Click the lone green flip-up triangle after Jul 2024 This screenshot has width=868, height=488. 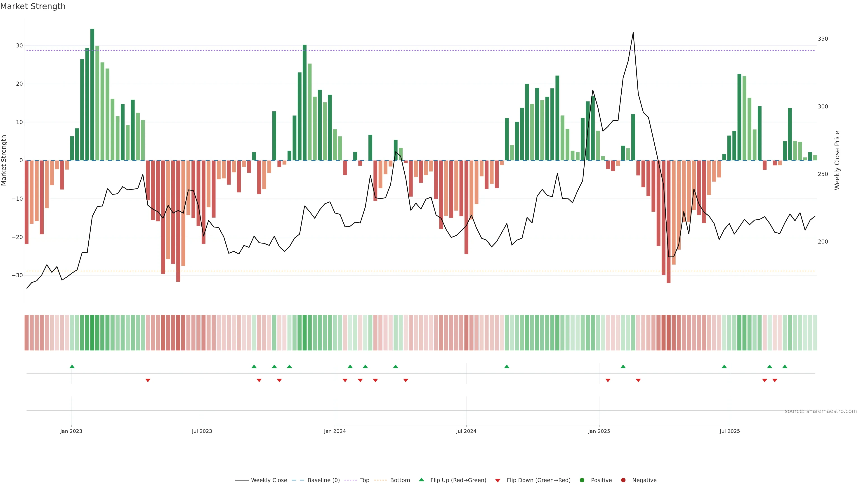click(x=506, y=366)
